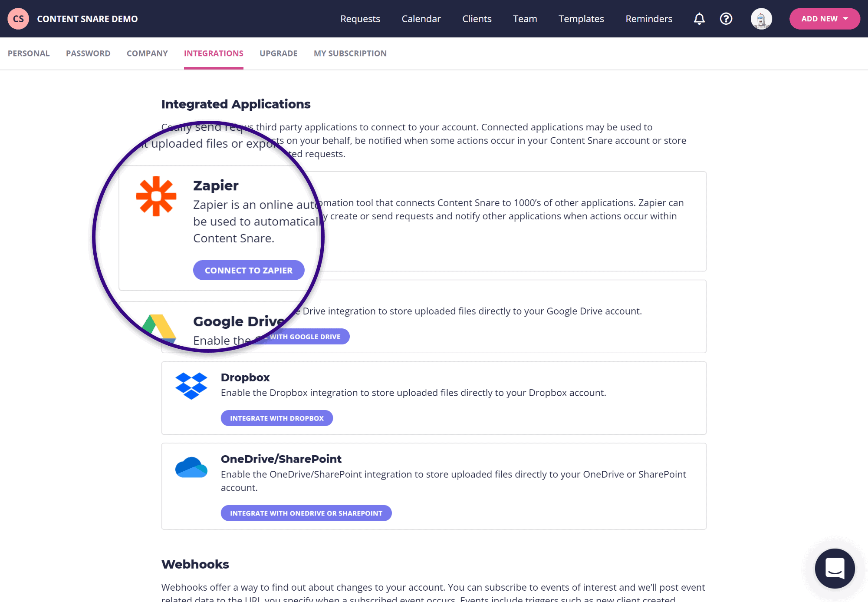
Task: Click the Dropbox logo icon
Action: click(x=191, y=386)
